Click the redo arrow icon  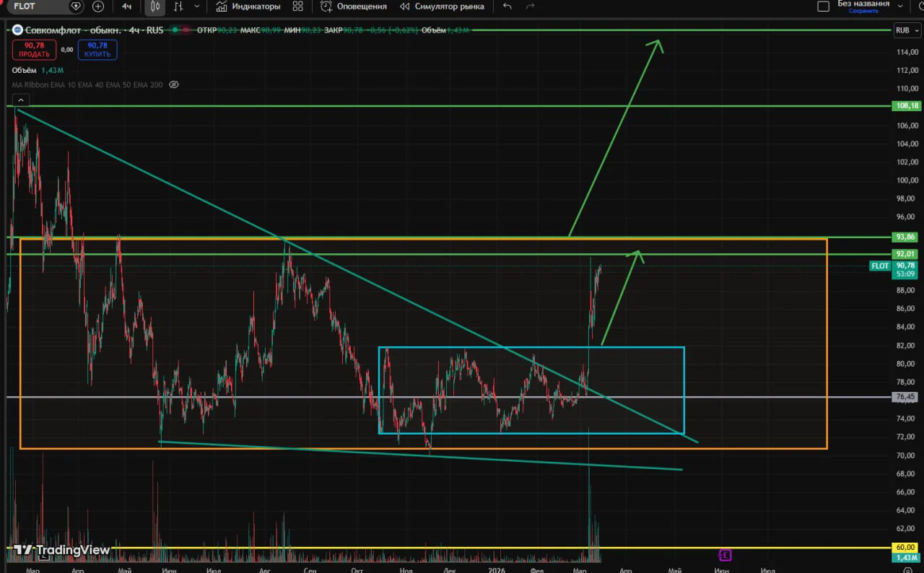(531, 6)
